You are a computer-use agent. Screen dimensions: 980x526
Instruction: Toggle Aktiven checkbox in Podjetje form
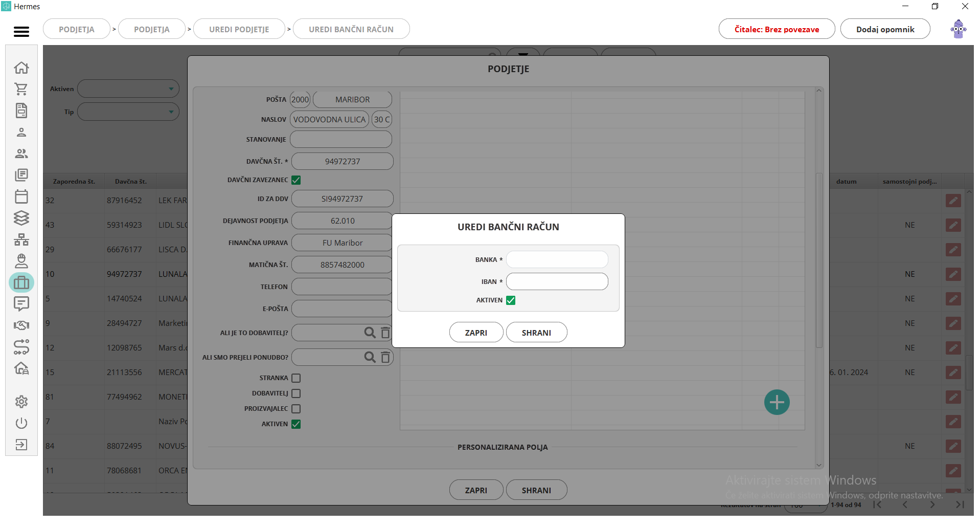coord(296,424)
